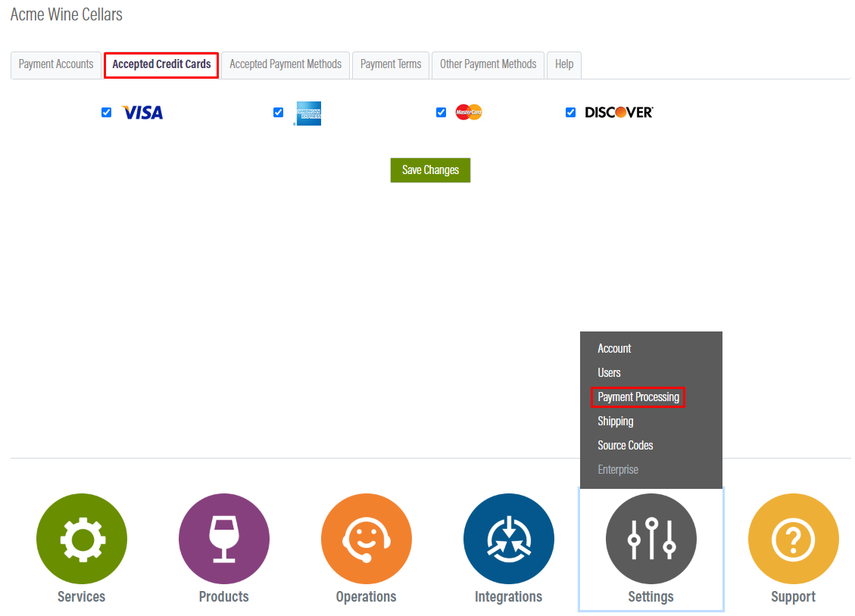Click the Acme Wine Cellars heading

point(67,14)
